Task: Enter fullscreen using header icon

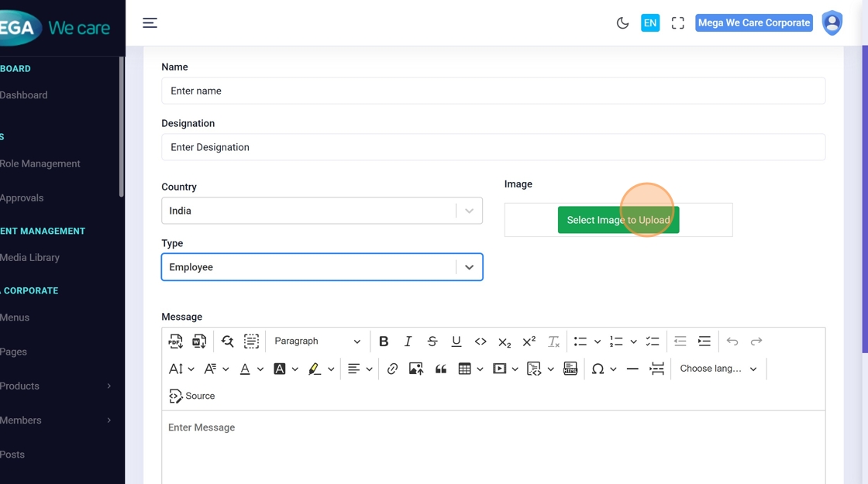Action: (677, 23)
